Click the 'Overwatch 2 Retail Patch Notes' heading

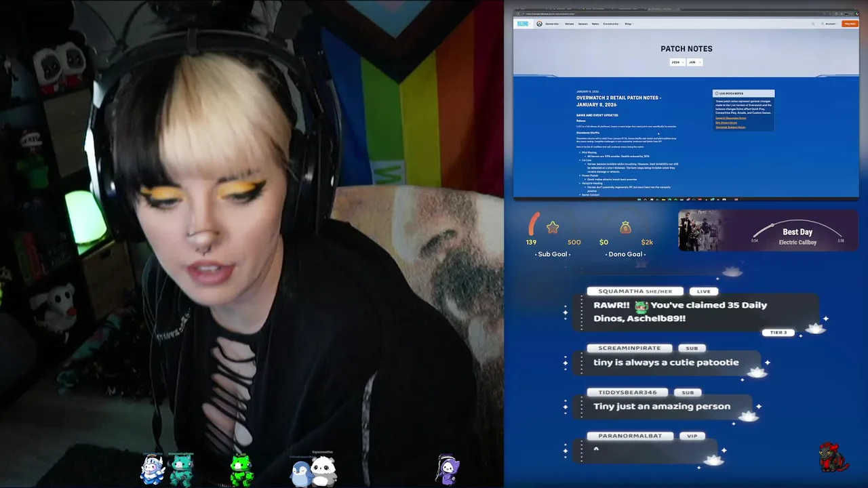coord(618,101)
